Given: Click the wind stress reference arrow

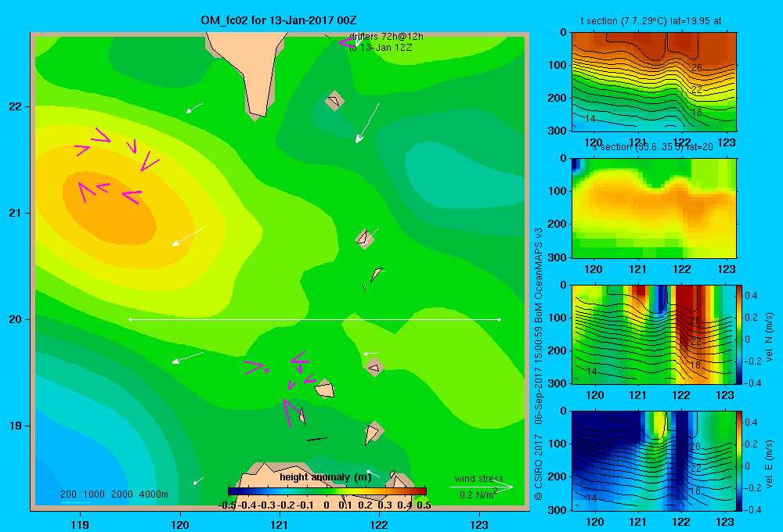Looking at the screenshot, I should click(482, 487).
